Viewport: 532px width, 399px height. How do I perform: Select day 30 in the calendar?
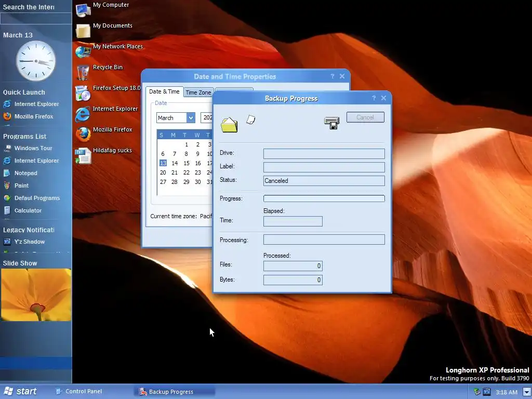(198, 182)
